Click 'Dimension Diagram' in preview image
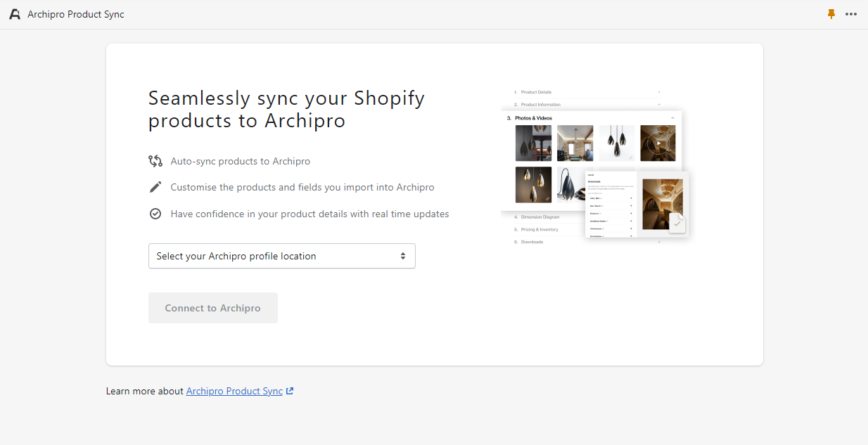This screenshot has width=868, height=445. 540,217
